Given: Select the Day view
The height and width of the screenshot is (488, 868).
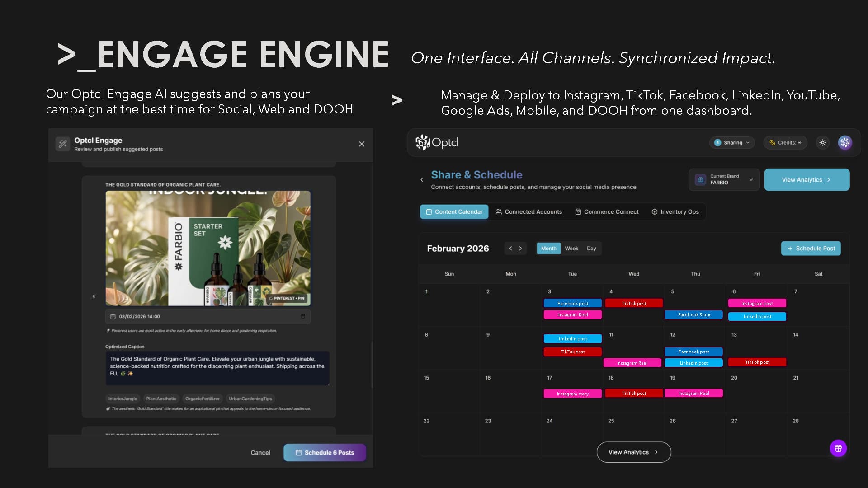Looking at the screenshot, I should [x=591, y=249].
